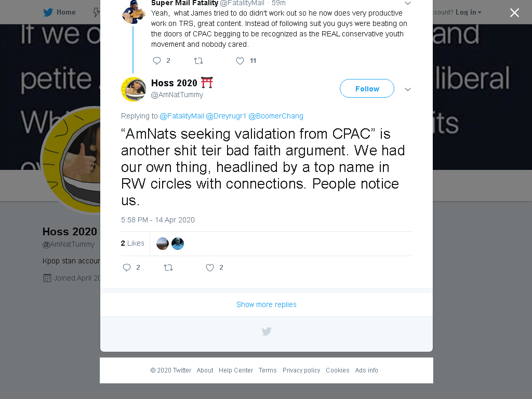532x399 pixels.
Task: View the 2 Likes list
Action: coord(132,243)
